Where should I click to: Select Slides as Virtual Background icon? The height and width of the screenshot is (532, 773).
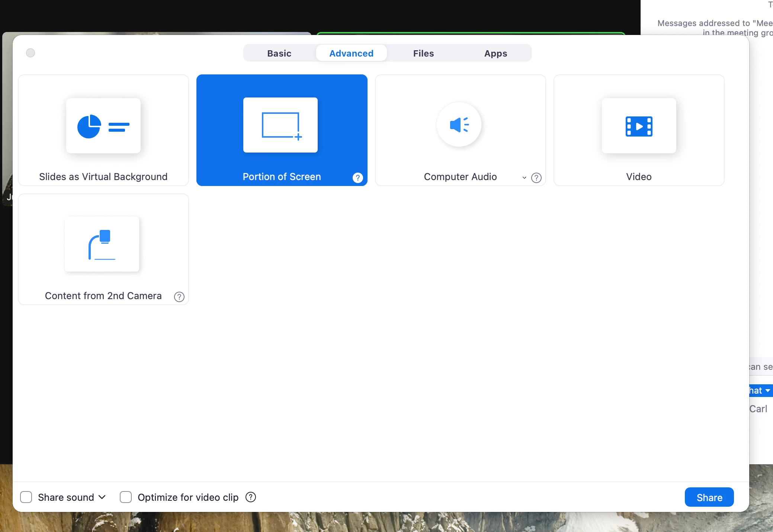click(103, 126)
